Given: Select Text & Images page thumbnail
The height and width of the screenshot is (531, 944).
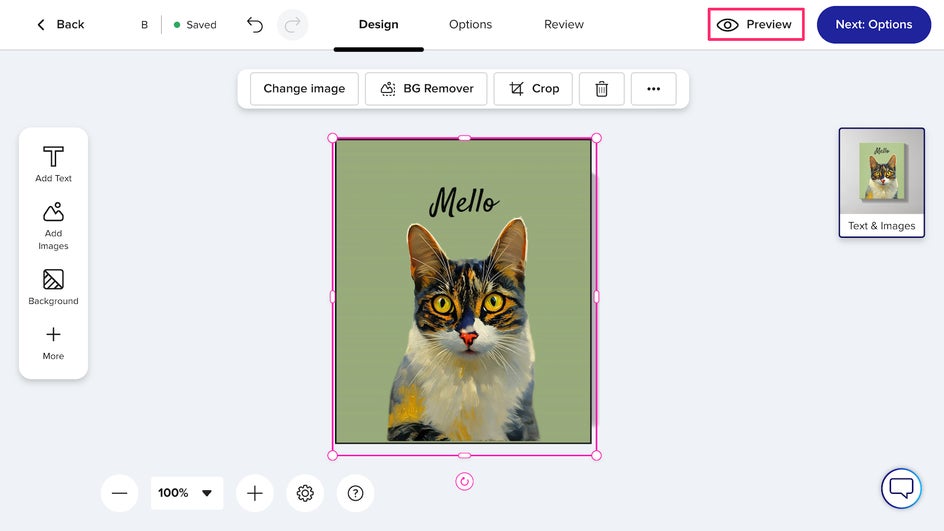Looking at the screenshot, I should (882, 182).
